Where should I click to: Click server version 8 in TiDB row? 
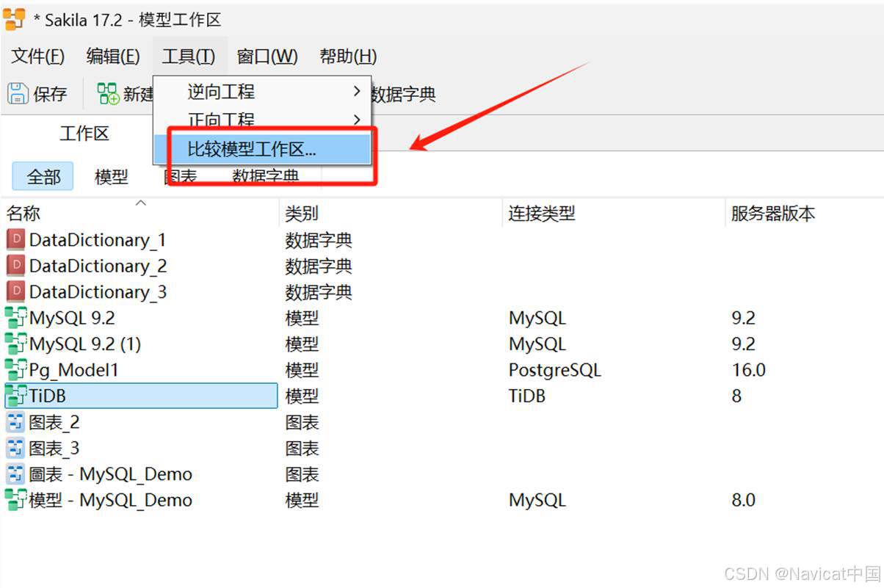pos(736,396)
